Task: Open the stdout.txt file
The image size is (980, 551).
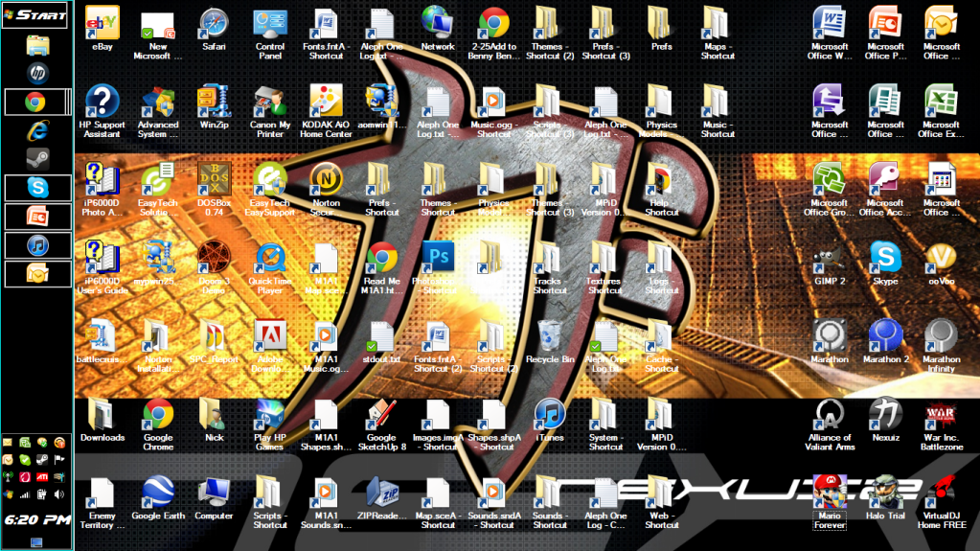Action: (x=382, y=342)
